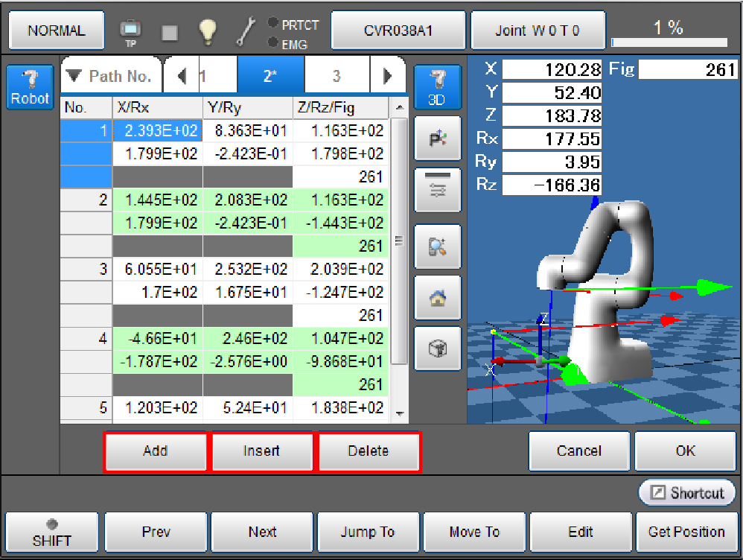Click the point coordinate axes icon

(x=437, y=139)
